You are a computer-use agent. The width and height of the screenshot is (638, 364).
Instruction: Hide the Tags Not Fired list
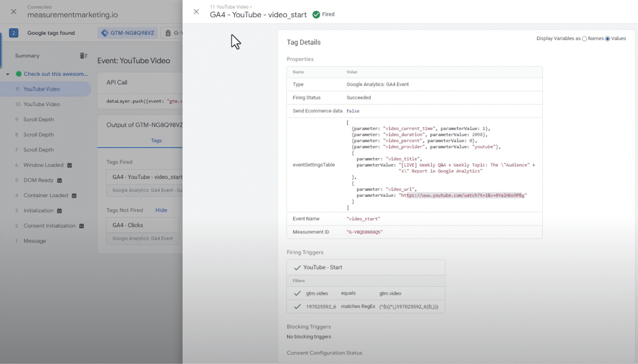[x=161, y=210]
